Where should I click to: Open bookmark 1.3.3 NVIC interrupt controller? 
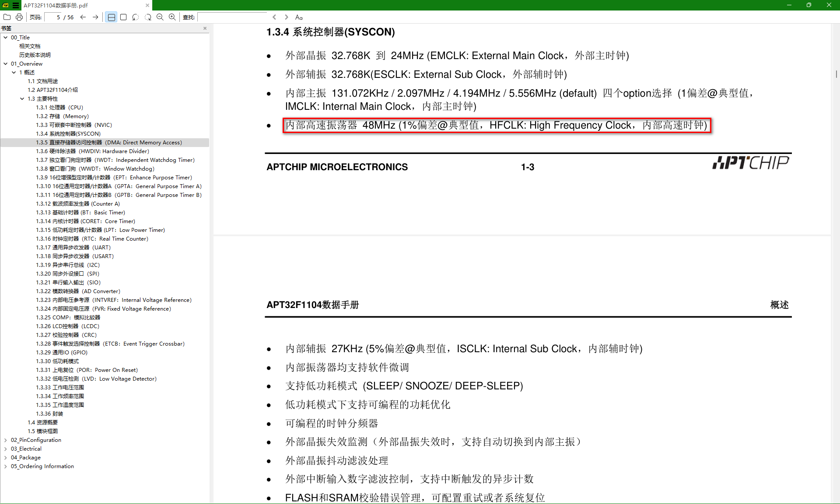(74, 125)
